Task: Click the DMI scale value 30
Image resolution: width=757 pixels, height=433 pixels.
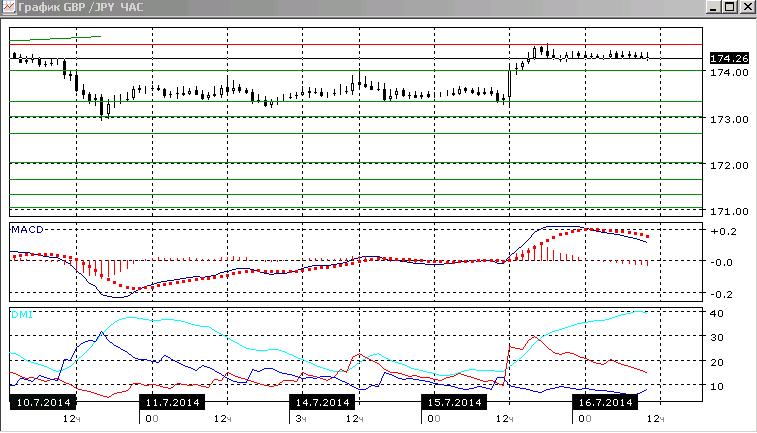Action: click(x=717, y=338)
